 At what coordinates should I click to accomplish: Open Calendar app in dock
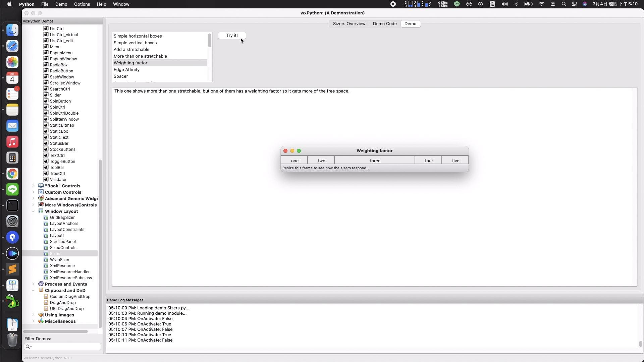(12, 78)
